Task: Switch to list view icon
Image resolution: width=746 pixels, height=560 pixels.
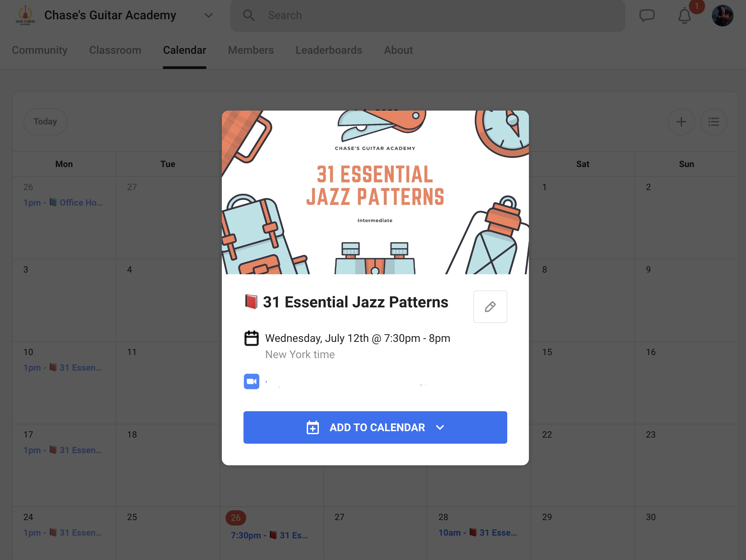Action: [714, 122]
